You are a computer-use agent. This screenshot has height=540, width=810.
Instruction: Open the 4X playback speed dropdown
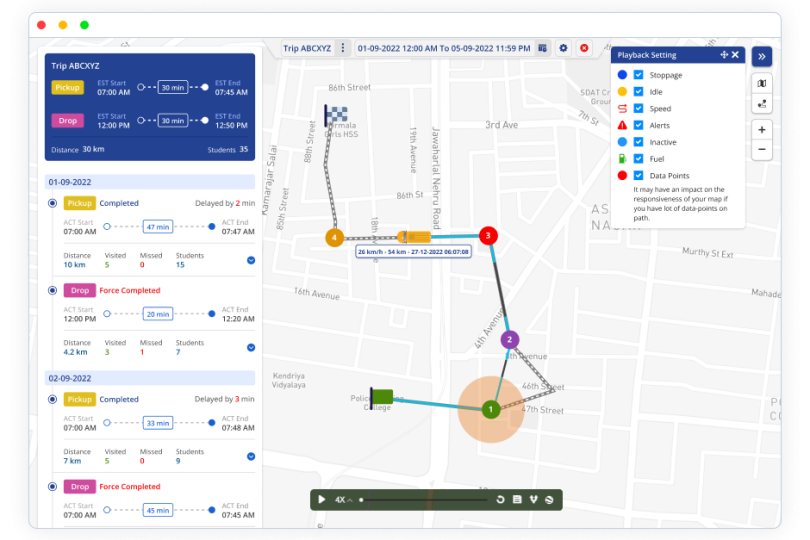pyautogui.click(x=343, y=499)
